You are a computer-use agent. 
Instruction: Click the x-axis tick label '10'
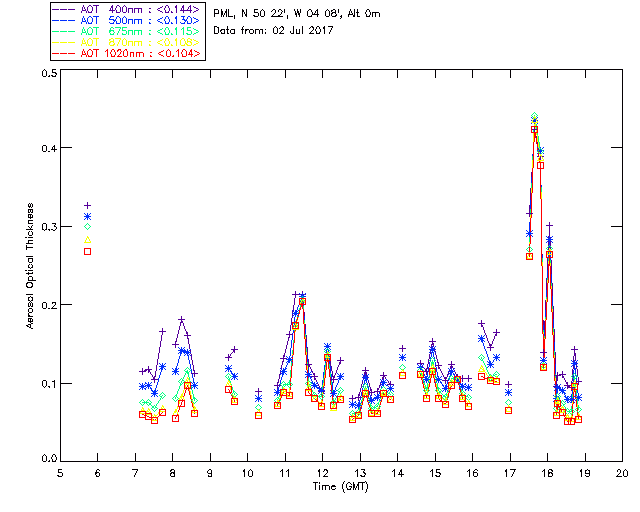point(247,473)
